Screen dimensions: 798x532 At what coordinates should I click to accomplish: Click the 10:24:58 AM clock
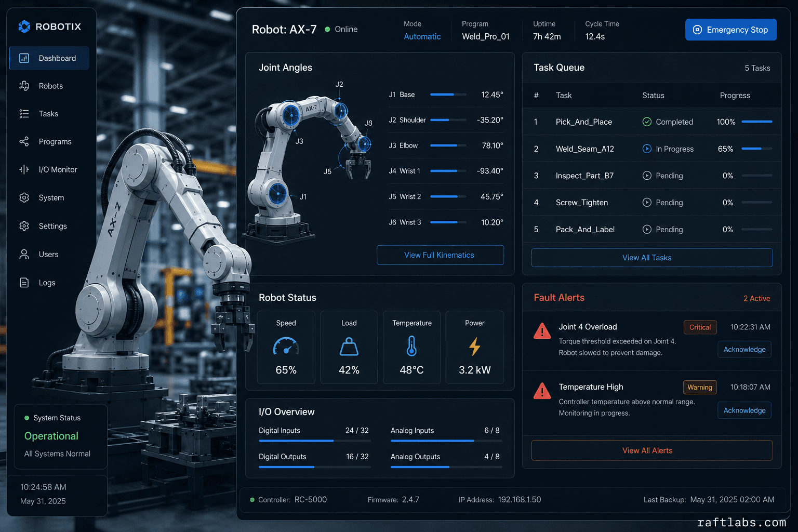(x=43, y=487)
